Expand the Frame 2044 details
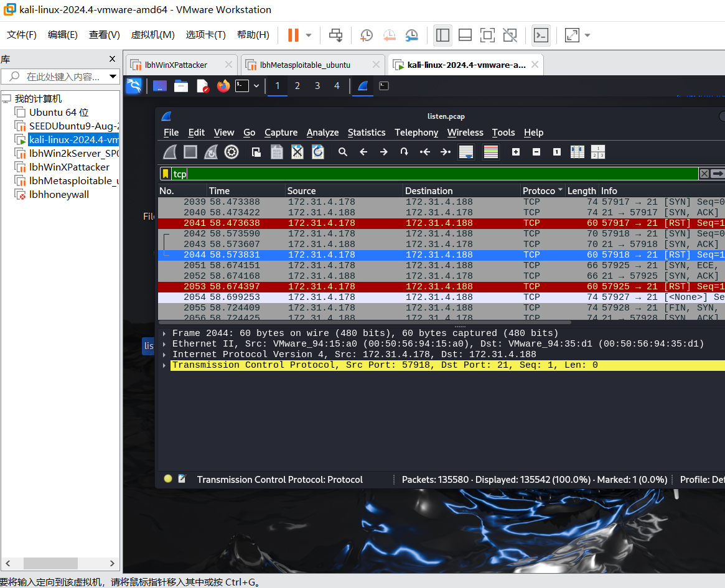This screenshot has width=725, height=588. (164, 334)
